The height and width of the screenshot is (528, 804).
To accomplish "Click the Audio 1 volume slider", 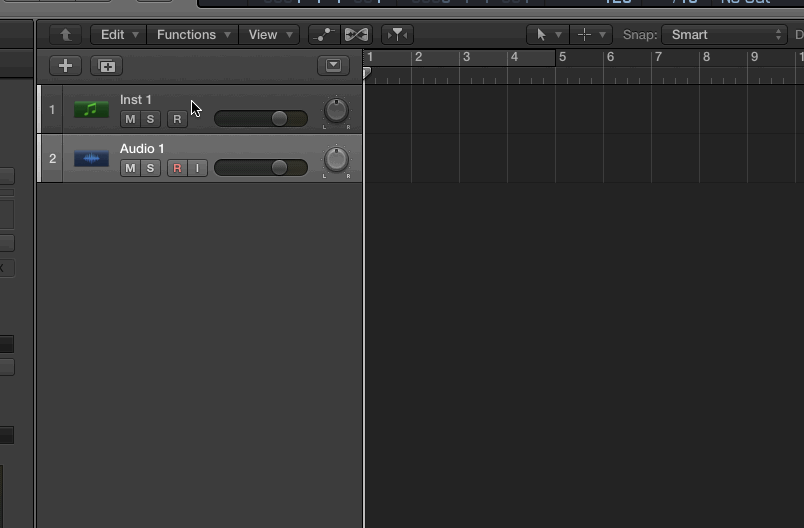I will tap(261, 168).
